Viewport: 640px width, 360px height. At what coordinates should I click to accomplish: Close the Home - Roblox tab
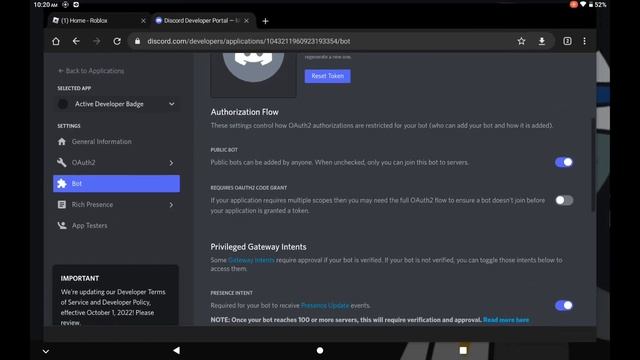click(x=143, y=20)
